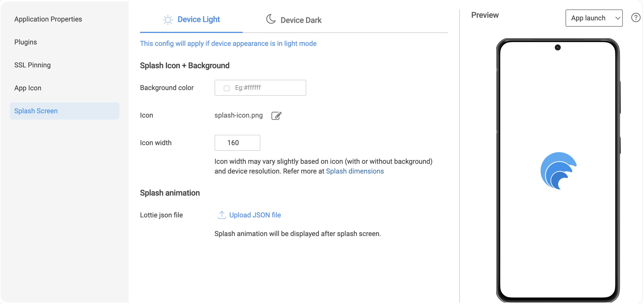644x304 pixels.
Task: Click the Icon width input showing 160
Action: (237, 143)
